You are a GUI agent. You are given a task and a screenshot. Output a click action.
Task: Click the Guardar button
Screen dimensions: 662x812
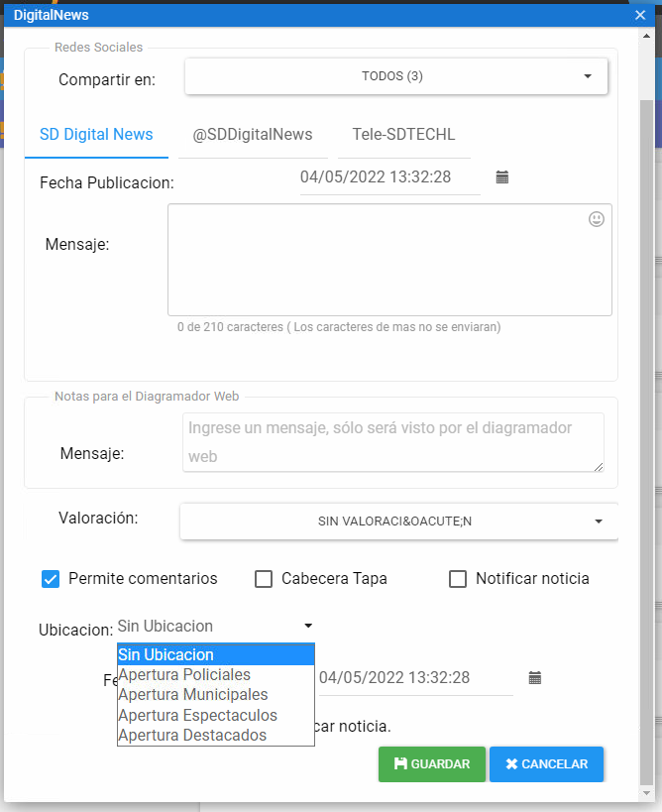coord(431,764)
